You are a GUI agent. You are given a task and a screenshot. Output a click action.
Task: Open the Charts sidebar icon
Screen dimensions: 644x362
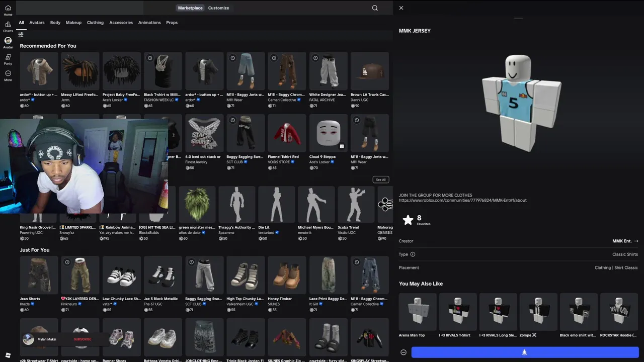8,27
